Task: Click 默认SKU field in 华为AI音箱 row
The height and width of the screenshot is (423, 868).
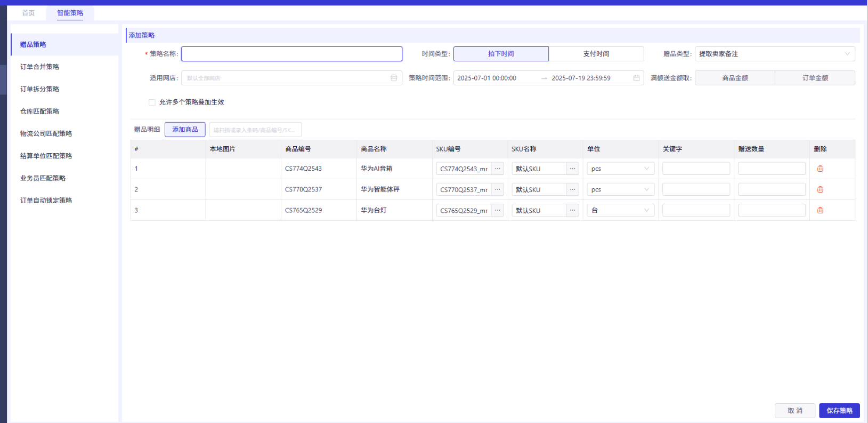Action: point(539,169)
